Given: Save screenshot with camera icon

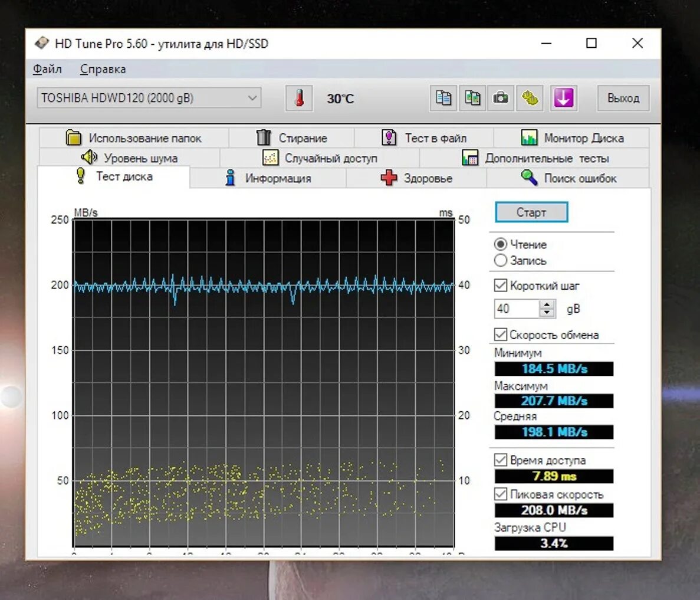Looking at the screenshot, I should pos(501,99).
